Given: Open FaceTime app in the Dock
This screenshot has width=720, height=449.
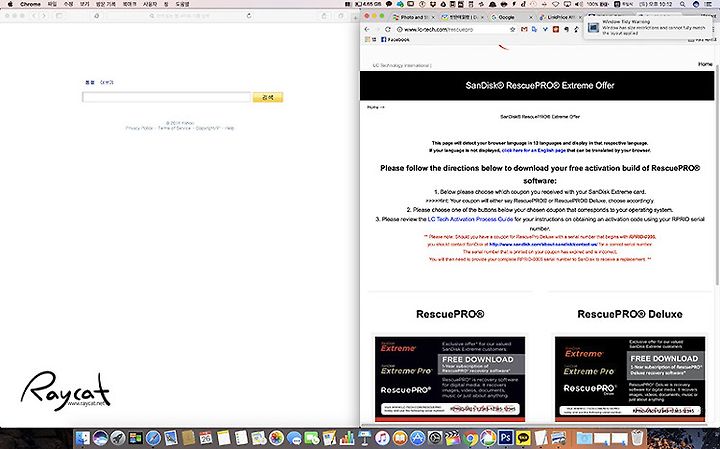Looking at the screenshot, I should (312, 438).
